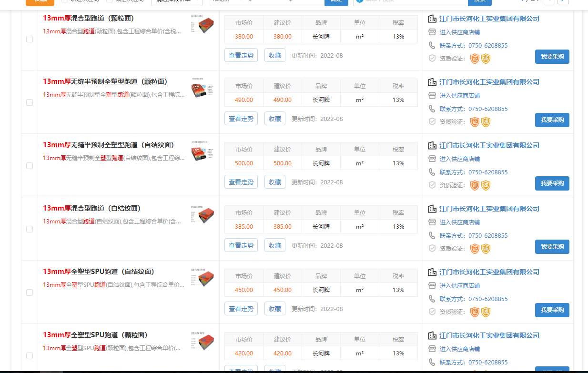Click 我要采购 for 13mm厚混合型跑道（自结纹面）

552,247
